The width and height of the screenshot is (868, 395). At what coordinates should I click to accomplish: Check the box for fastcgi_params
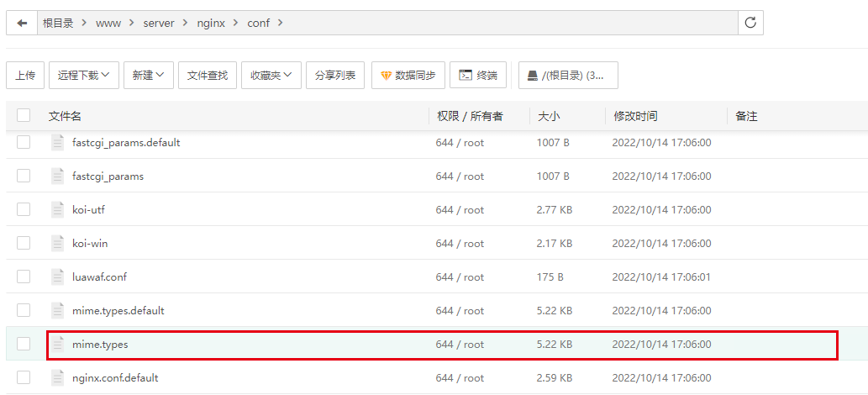[x=24, y=176]
